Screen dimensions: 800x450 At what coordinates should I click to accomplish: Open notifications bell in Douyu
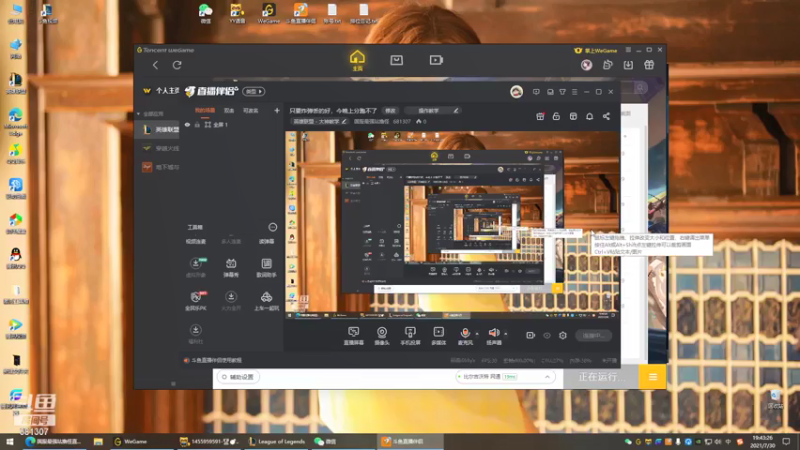click(x=589, y=116)
